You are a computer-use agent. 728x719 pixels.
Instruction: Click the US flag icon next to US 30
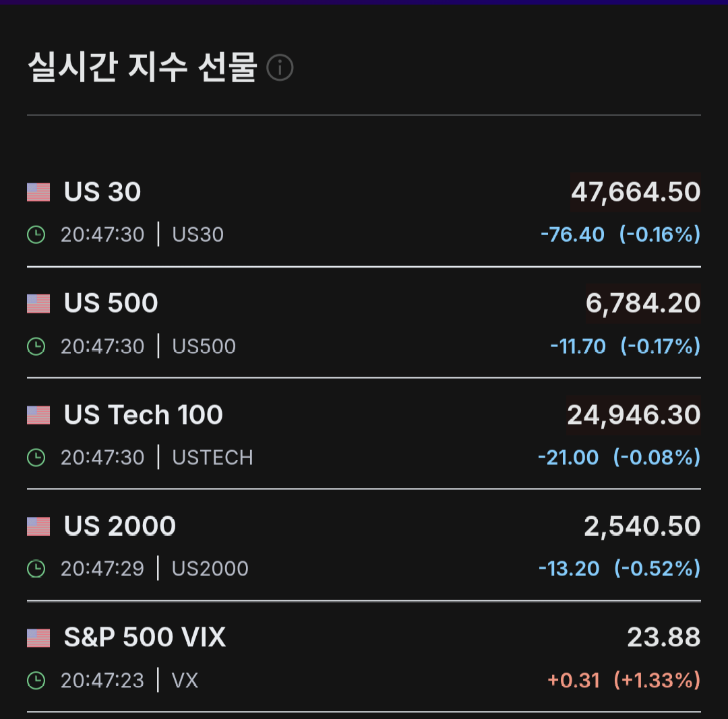tap(38, 192)
